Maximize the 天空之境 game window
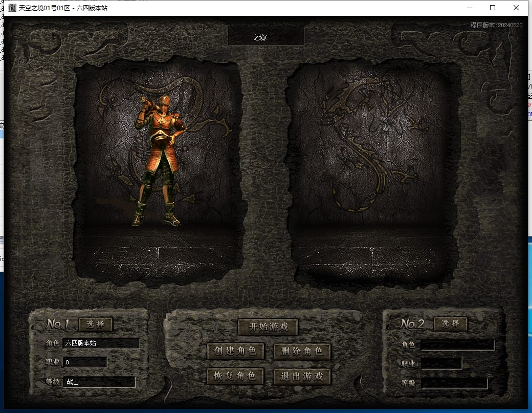 (x=493, y=8)
